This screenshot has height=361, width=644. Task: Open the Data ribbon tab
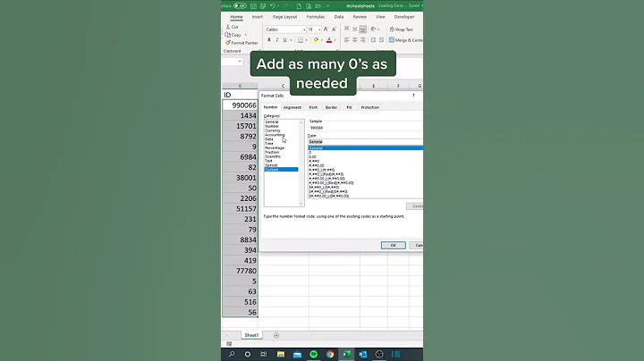(339, 17)
